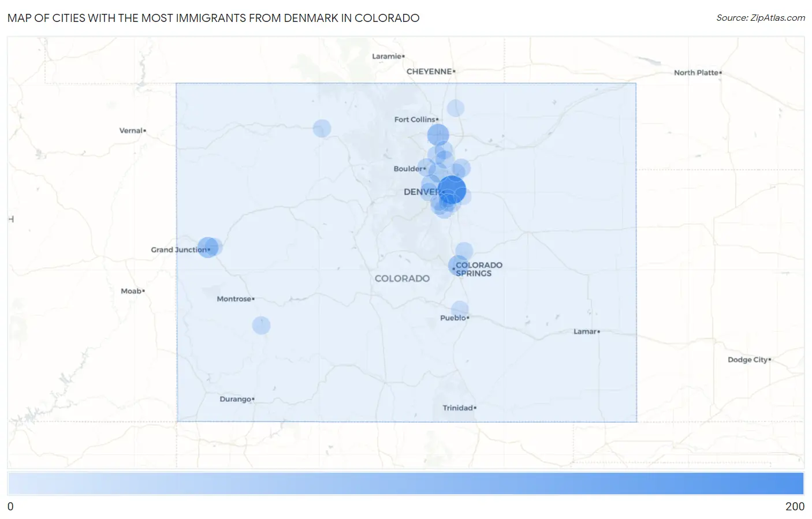Click the large Denver data bubble
Viewport: 812px width, 519px height.
452,190
